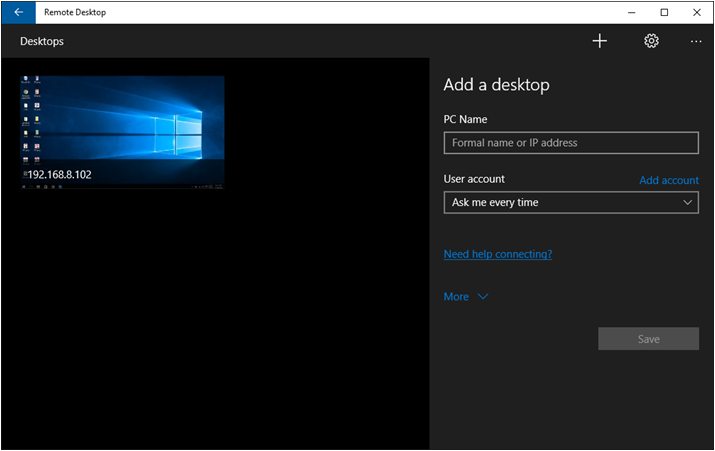Open the User account dropdown
The height and width of the screenshot is (451, 715).
[571, 202]
